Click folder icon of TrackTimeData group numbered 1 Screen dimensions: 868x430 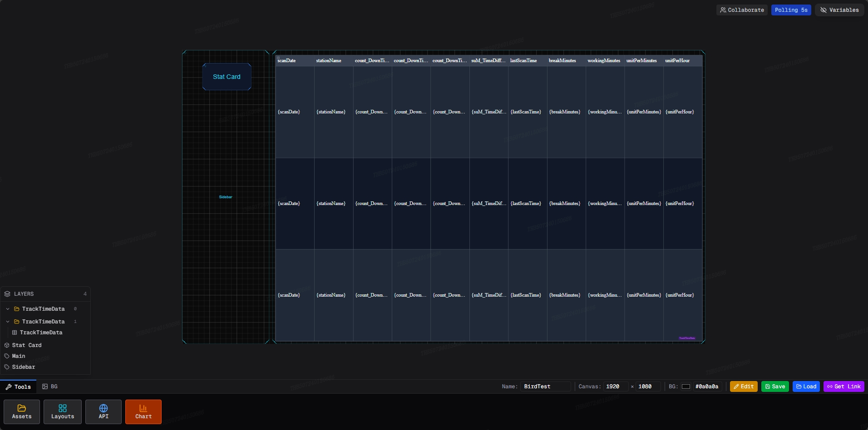[17, 322]
